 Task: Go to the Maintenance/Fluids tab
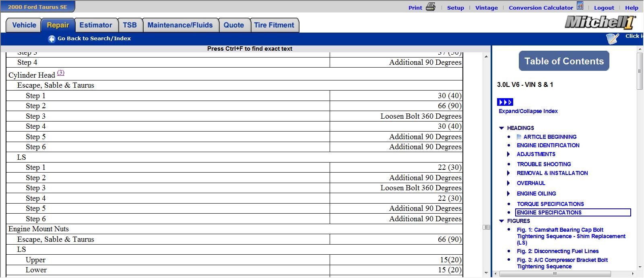click(180, 25)
